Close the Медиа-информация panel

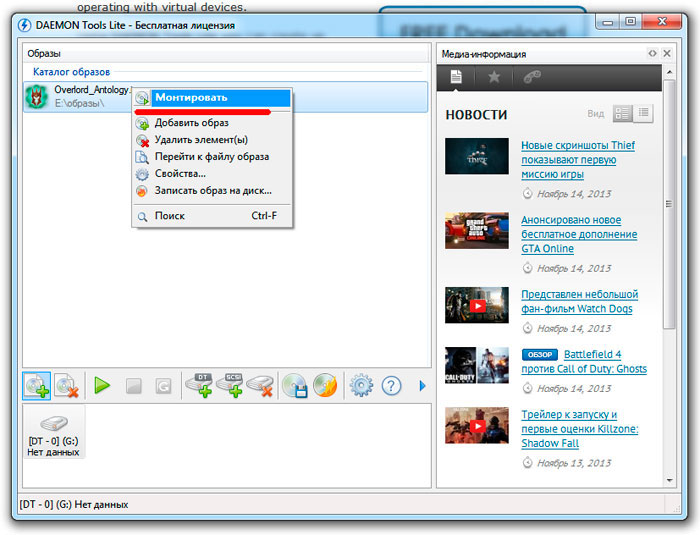pos(667,53)
